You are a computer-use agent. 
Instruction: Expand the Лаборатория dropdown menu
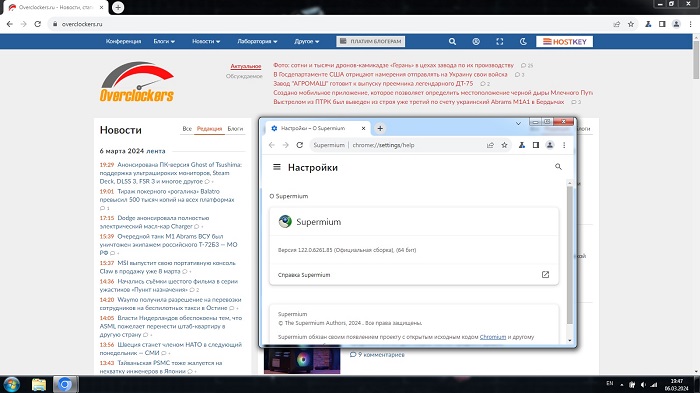pyautogui.click(x=257, y=42)
